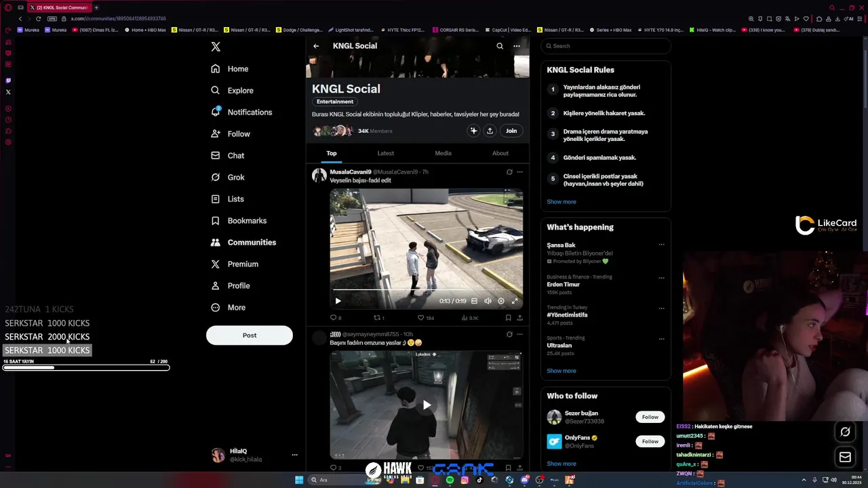Open Communities in the sidebar
This screenshot has width=868, height=488.
click(243, 242)
